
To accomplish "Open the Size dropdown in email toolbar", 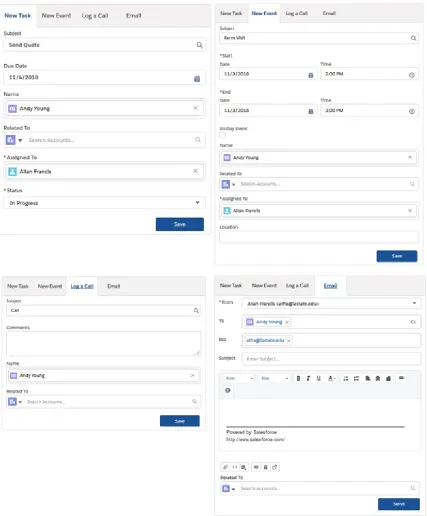I will (275, 378).
